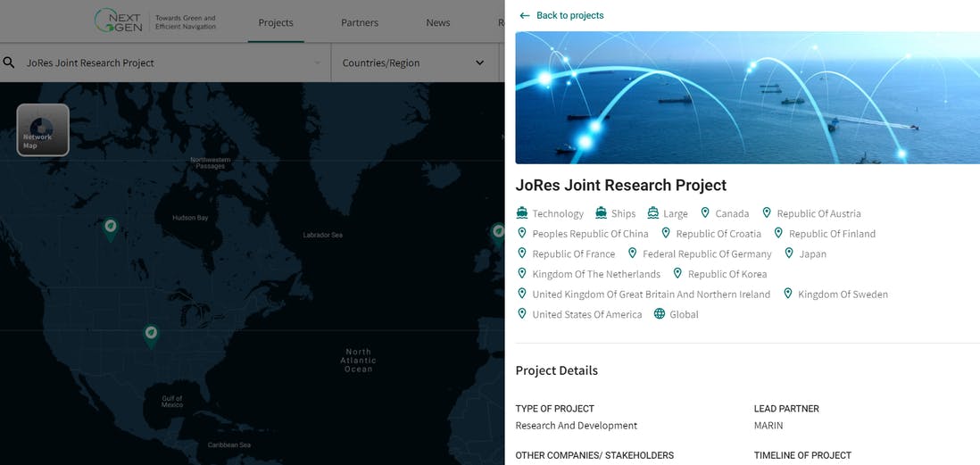This screenshot has height=465, width=980.
Task: Open the project search dropdown arrow
Action: (x=318, y=63)
